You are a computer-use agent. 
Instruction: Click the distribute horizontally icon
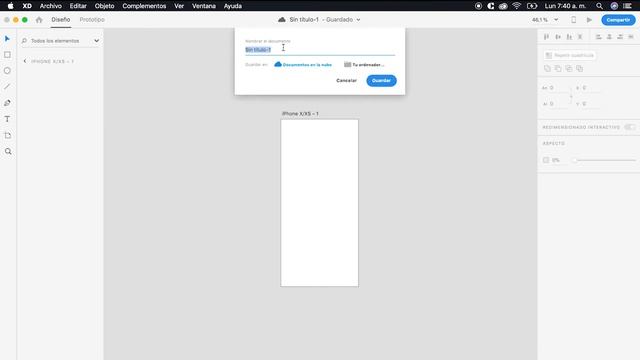tap(631, 37)
